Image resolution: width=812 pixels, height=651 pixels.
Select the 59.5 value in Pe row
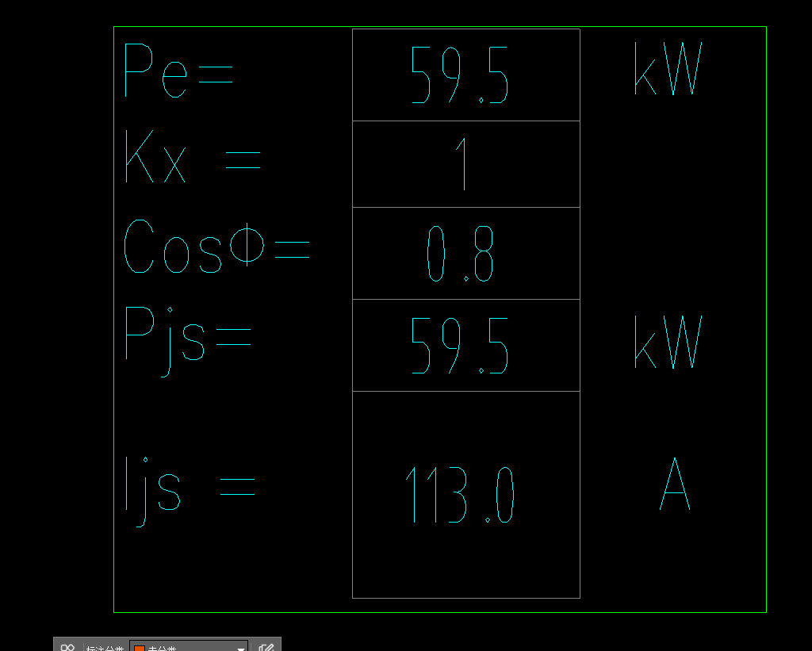[459, 75]
